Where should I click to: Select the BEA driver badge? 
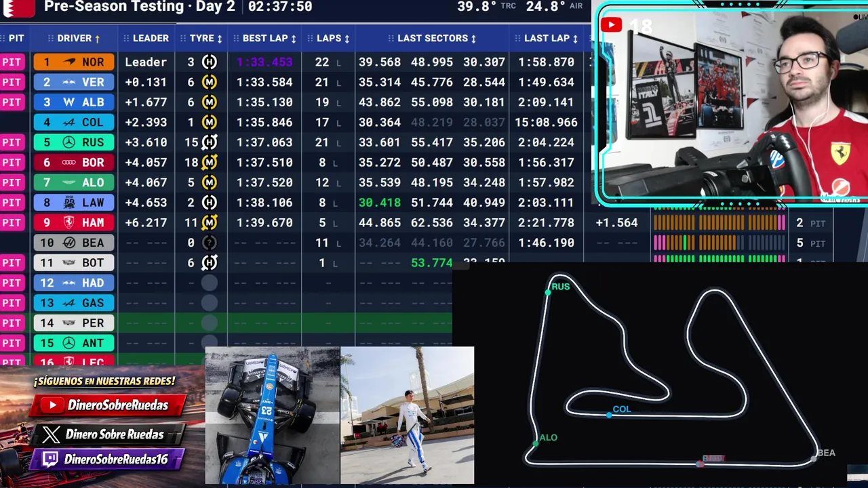(x=74, y=243)
